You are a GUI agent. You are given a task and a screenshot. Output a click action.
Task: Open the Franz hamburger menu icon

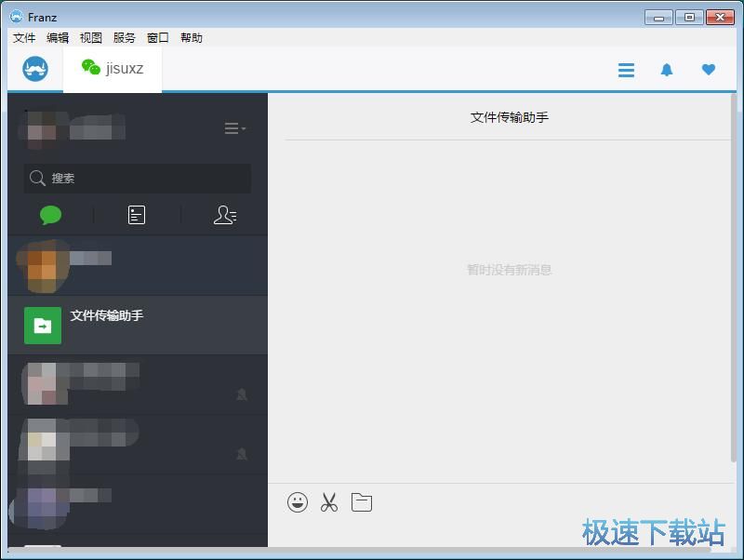(x=626, y=70)
